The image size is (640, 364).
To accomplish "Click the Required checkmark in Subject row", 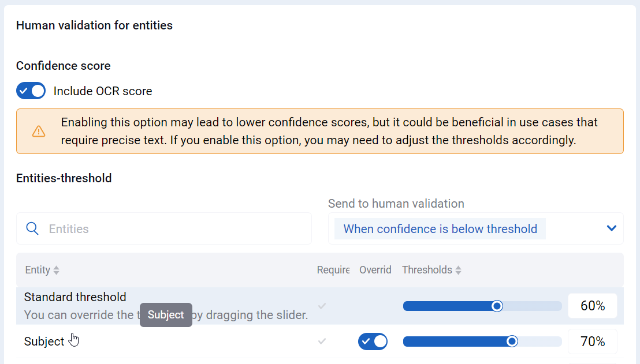I will click(322, 341).
